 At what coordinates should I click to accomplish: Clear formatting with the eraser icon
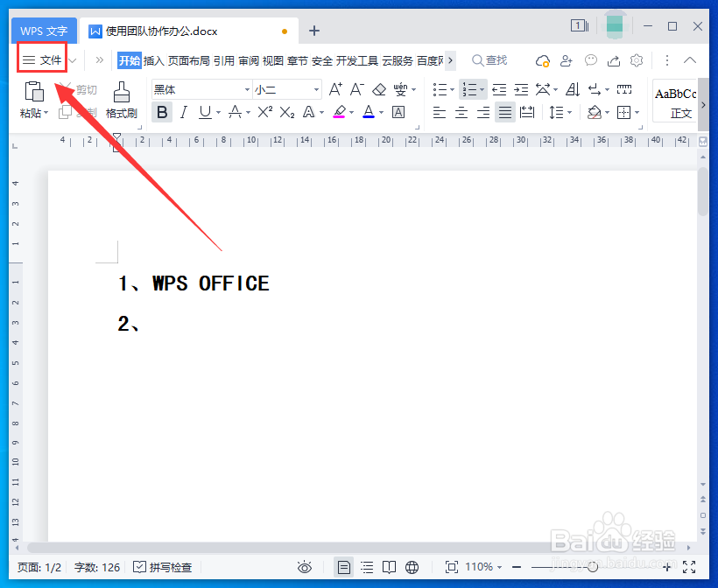[379, 89]
